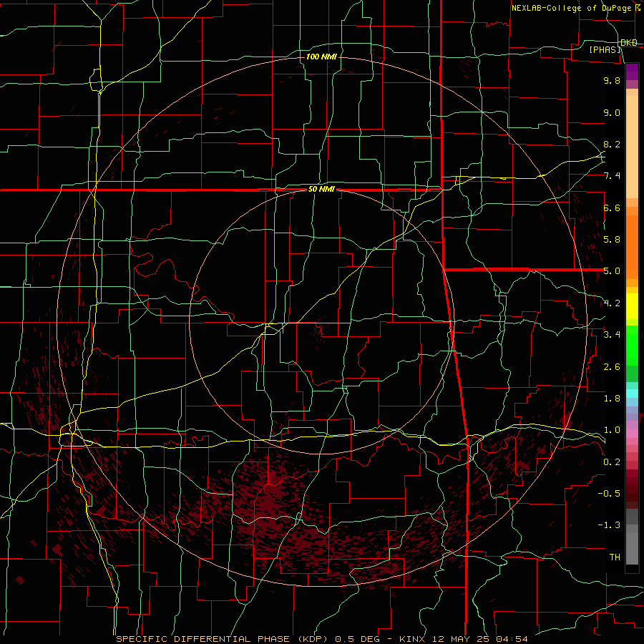This screenshot has height=644, width=644.
Task: Click the 1.0 legend value
Action: 612,430
